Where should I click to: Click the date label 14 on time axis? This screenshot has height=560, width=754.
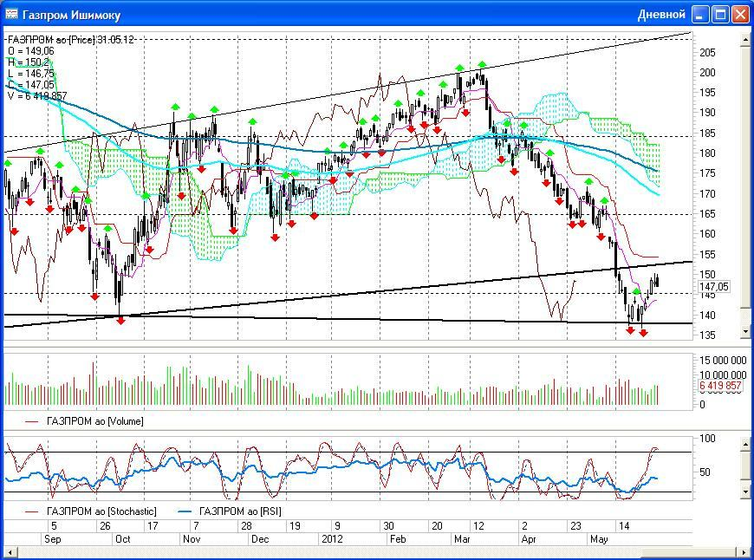(624, 526)
